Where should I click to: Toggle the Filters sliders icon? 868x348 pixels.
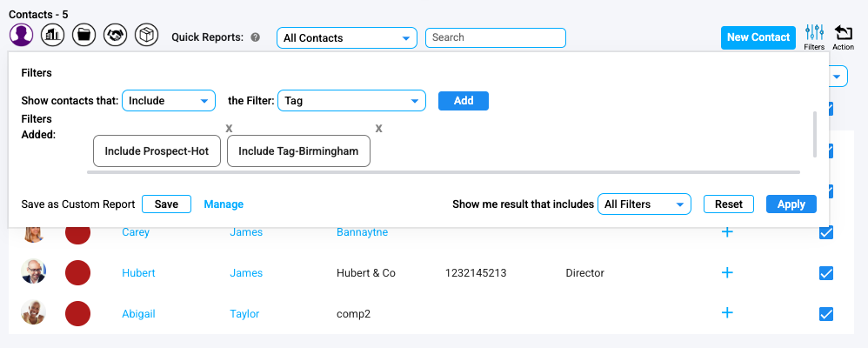[x=814, y=35]
